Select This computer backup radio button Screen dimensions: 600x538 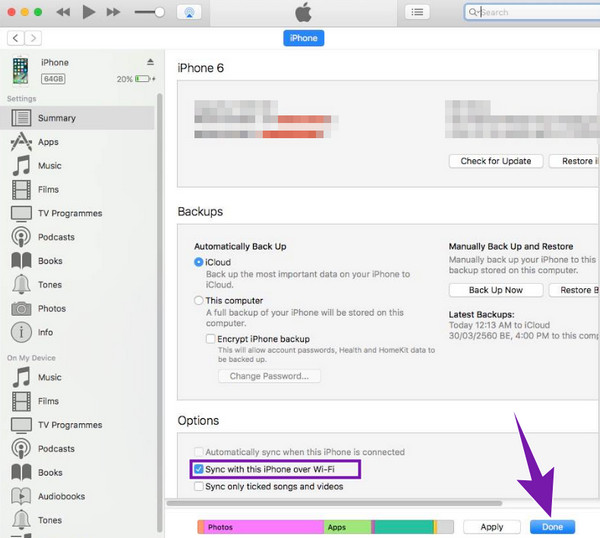[x=199, y=300]
